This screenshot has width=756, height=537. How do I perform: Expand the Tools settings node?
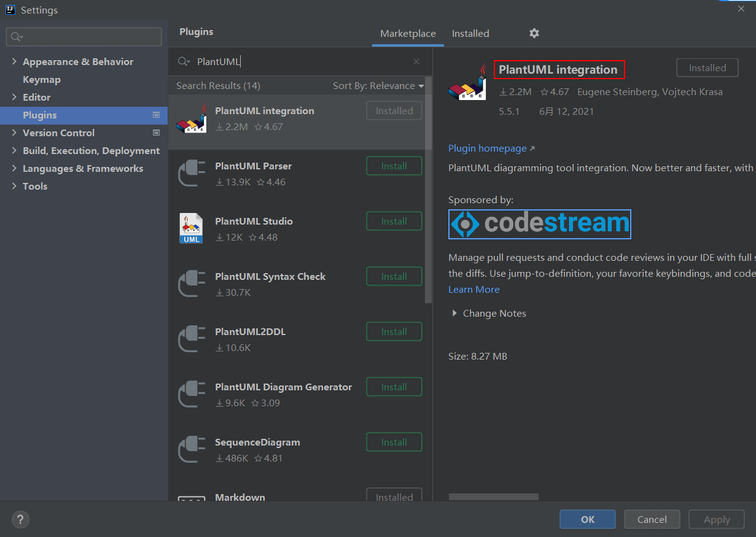coord(14,186)
